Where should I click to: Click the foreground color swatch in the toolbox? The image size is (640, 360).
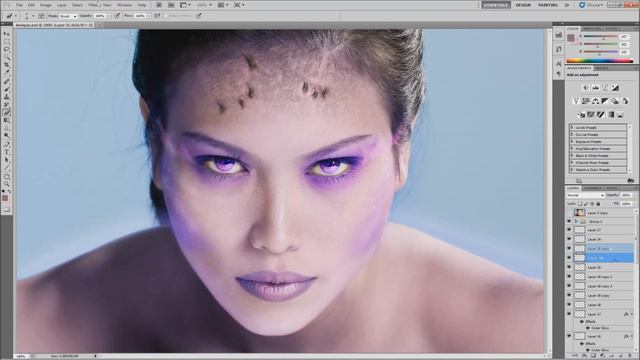(x=5, y=198)
